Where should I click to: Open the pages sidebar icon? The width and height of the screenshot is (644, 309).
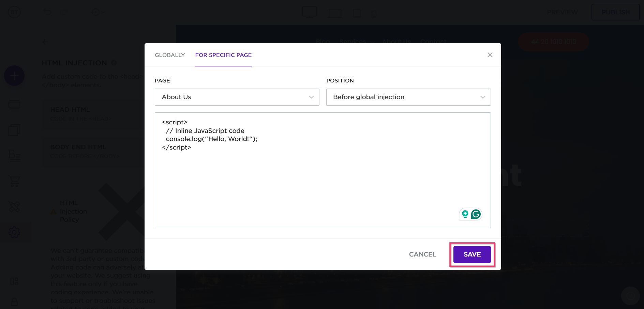pyautogui.click(x=14, y=130)
